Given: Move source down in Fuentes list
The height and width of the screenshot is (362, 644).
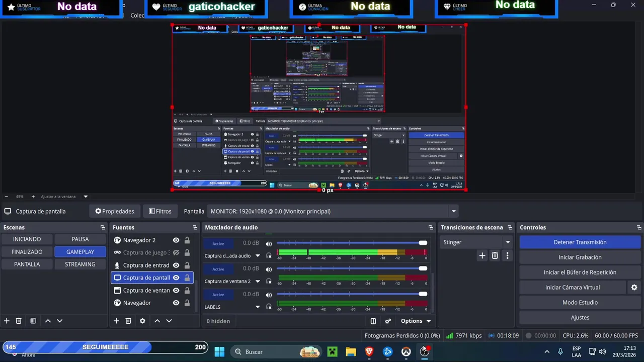Looking at the screenshot, I should coord(169,321).
